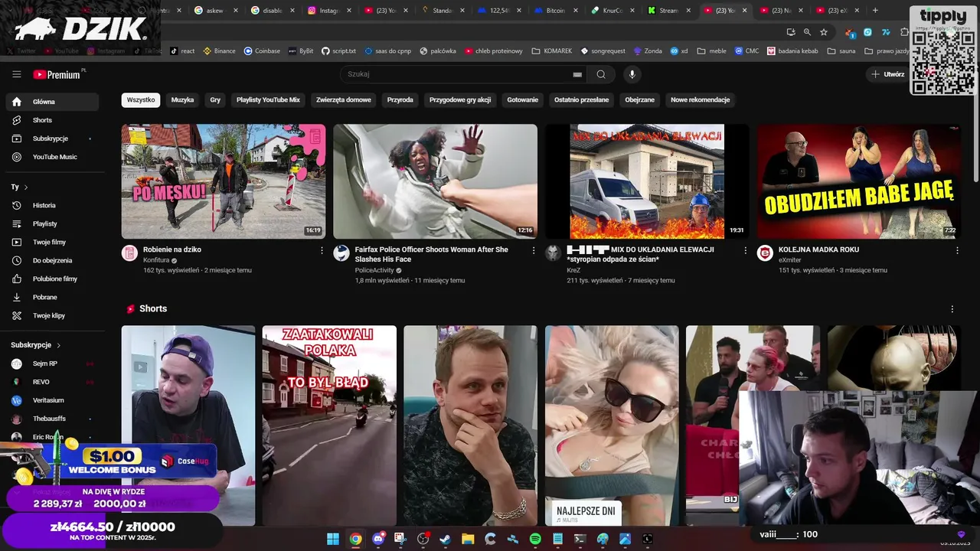Open Veritasium subscription channel
This screenshot has width=980, height=551.
52,400
